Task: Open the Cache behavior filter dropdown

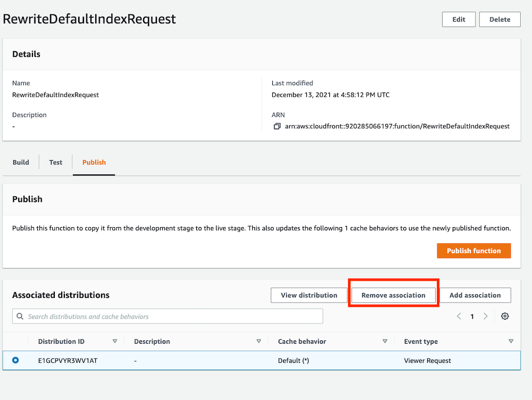Action: click(385, 341)
